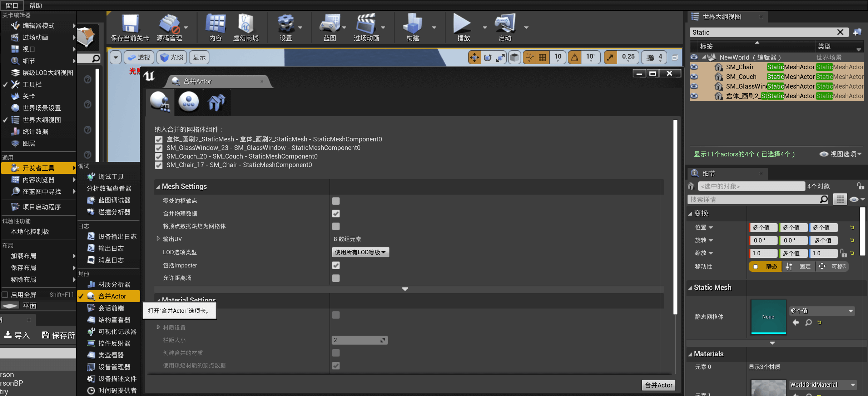Select the first Merge Actor mode icon
868x396 pixels.
(x=160, y=102)
